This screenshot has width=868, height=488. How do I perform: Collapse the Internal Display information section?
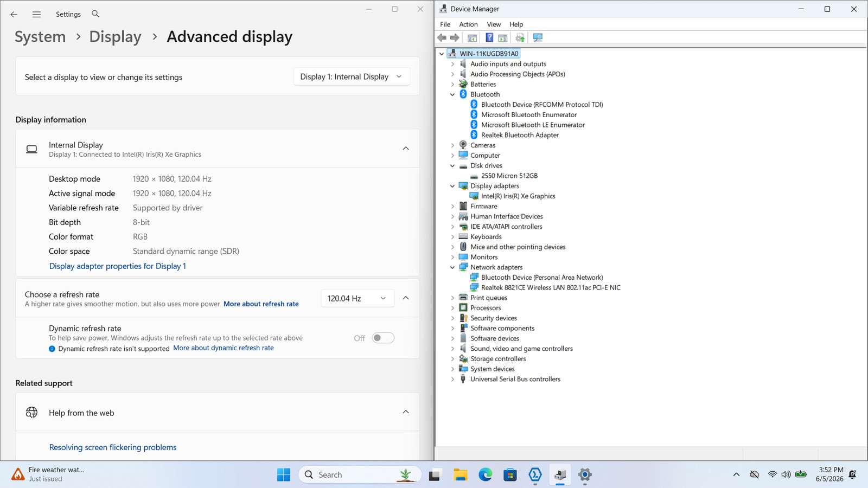(406, 149)
